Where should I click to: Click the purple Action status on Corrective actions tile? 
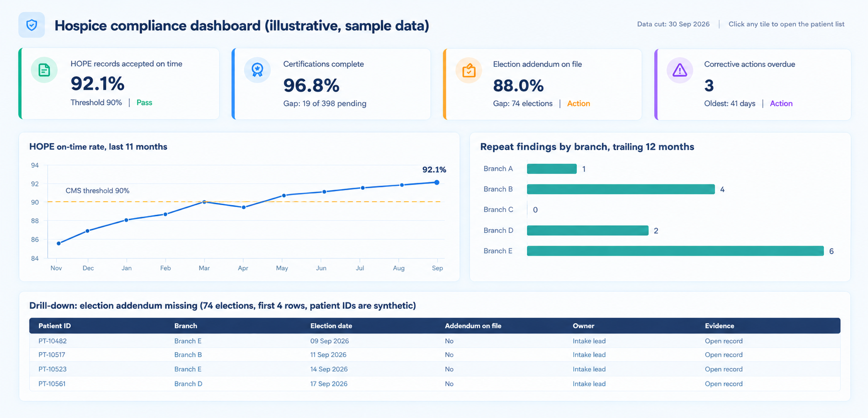tap(781, 104)
